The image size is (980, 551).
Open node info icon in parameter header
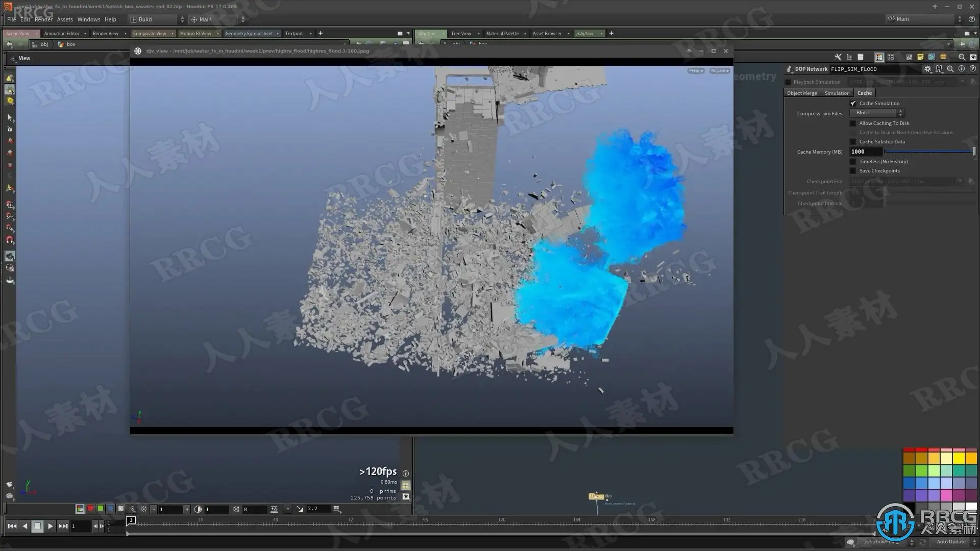tap(962, 69)
